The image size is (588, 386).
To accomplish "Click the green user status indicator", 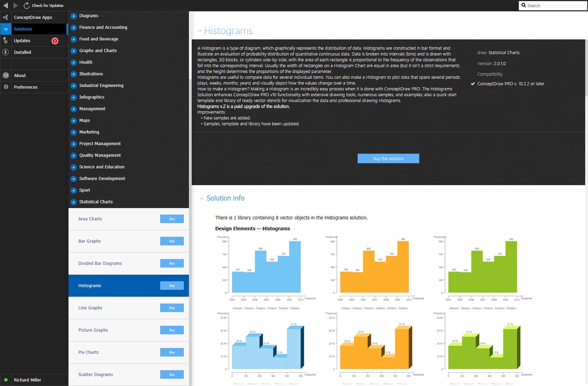I will click(6, 380).
